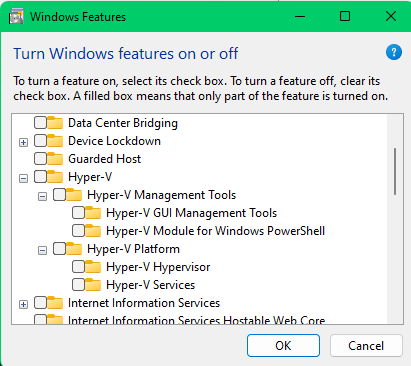Image resolution: width=411 pixels, height=366 pixels.
Task: Select the Hyper-V Hypervisor label
Action: [x=158, y=267]
